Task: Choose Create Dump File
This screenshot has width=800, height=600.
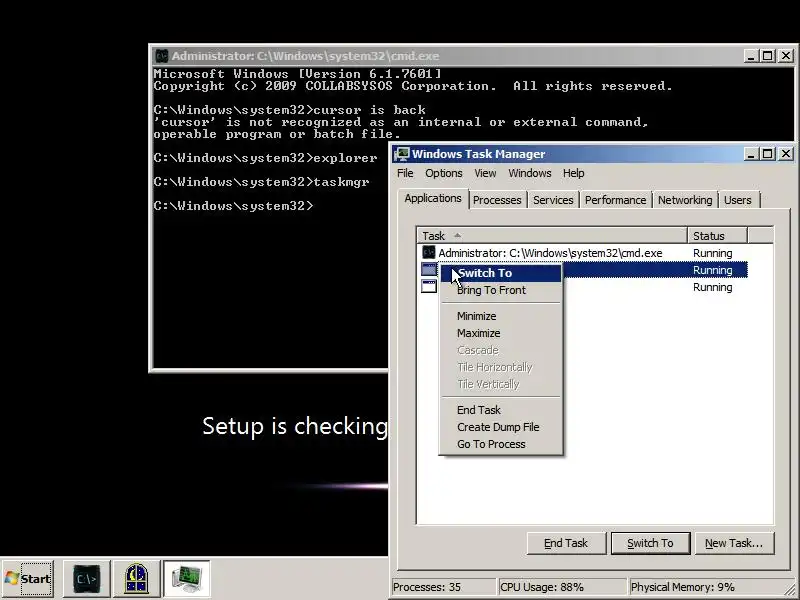Action: (x=501, y=427)
